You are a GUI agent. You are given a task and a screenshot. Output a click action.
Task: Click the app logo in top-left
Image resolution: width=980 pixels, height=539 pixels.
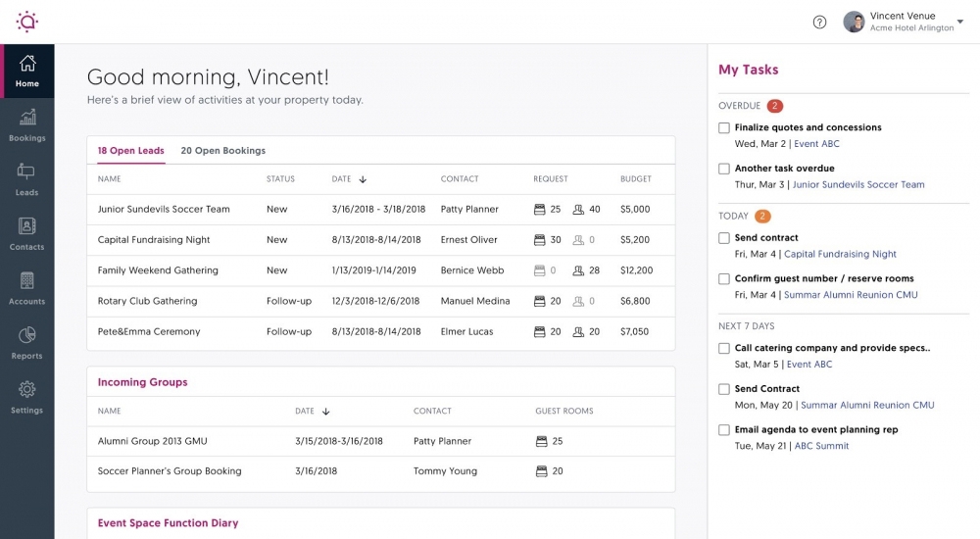coord(26,21)
